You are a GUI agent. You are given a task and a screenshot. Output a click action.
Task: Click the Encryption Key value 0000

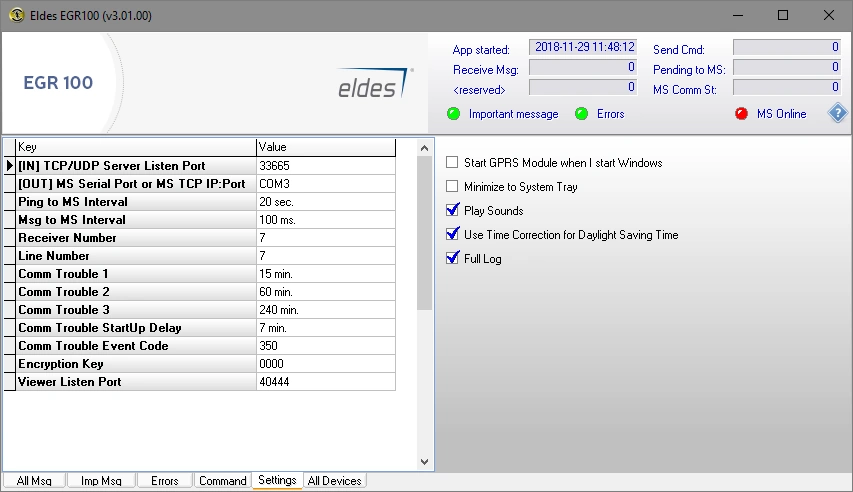326,363
